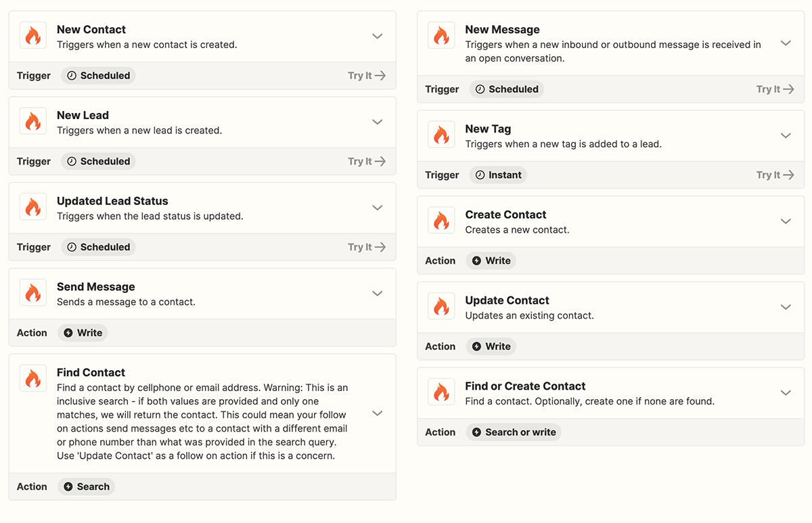Click the flame icon on Find Contact card
Image resolution: width=812 pixels, height=523 pixels.
(x=33, y=379)
